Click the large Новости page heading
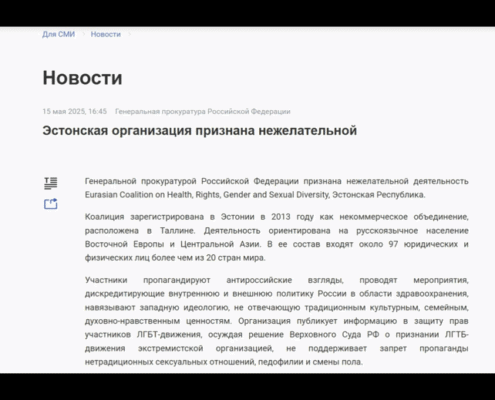The height and width of the screenshot is (400, 495). (x=82, y=78)
